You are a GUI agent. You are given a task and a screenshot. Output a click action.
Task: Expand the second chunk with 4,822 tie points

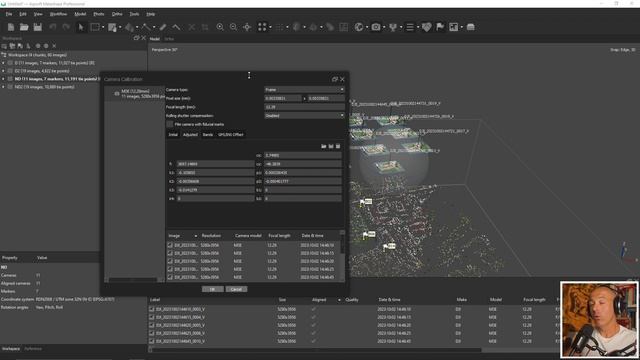pyautogui.click(x=3, y=71)
